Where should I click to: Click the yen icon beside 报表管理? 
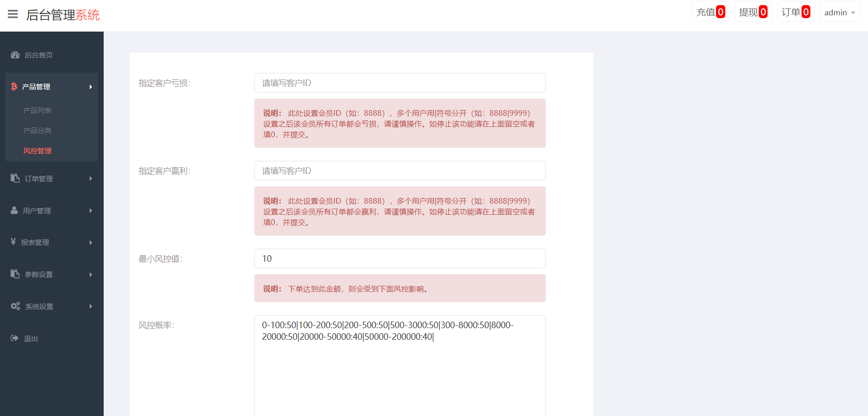click(13, 242)
